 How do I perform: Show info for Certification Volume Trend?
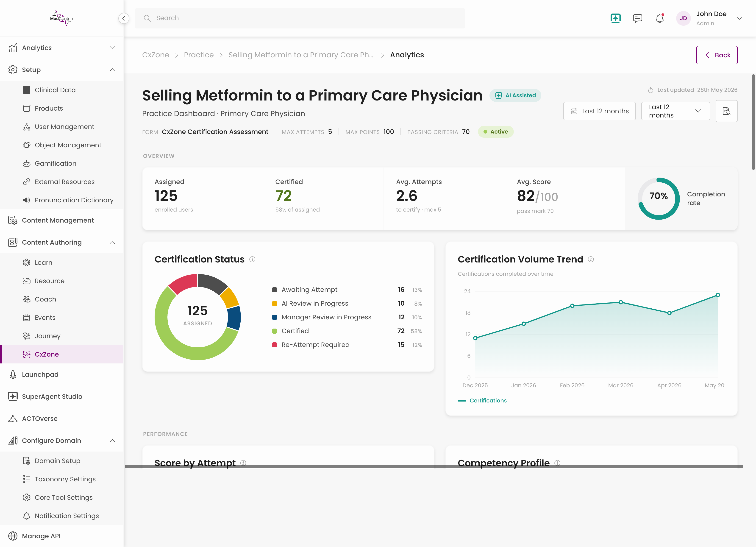tap(591, 259)
